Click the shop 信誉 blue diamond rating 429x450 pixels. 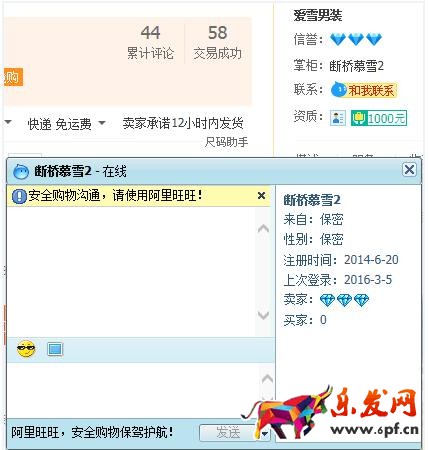(356, 39)
